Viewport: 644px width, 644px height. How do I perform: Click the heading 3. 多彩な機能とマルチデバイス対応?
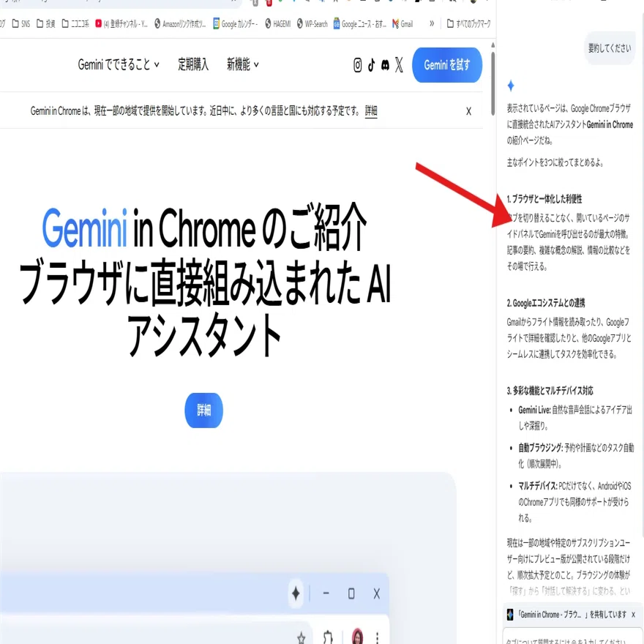550,391
